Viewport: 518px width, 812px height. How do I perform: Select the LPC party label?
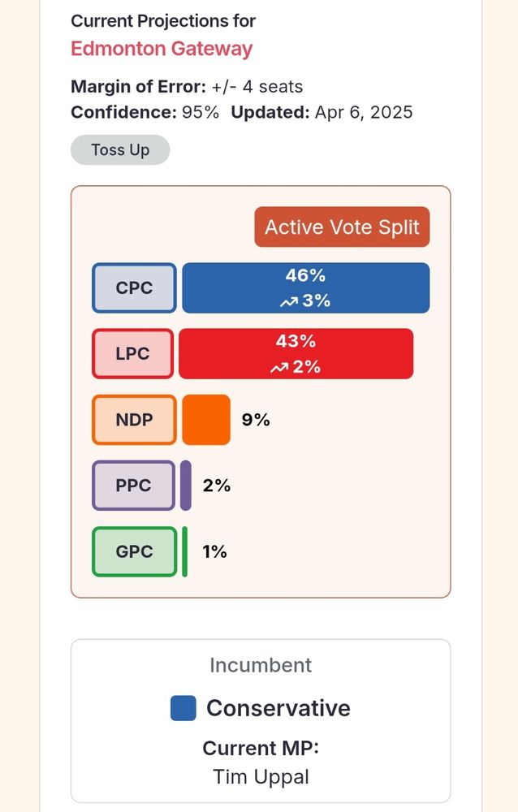coord(132,354)
